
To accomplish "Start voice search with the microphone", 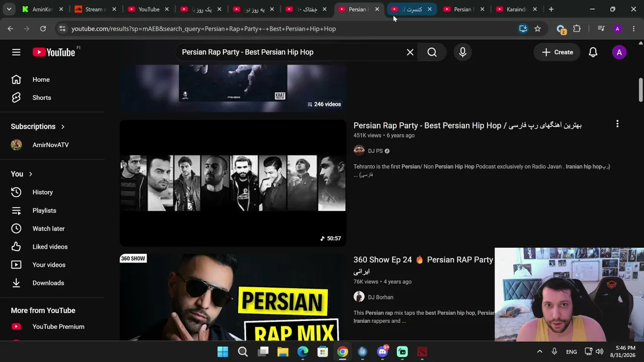I will [x=463, y=52].
